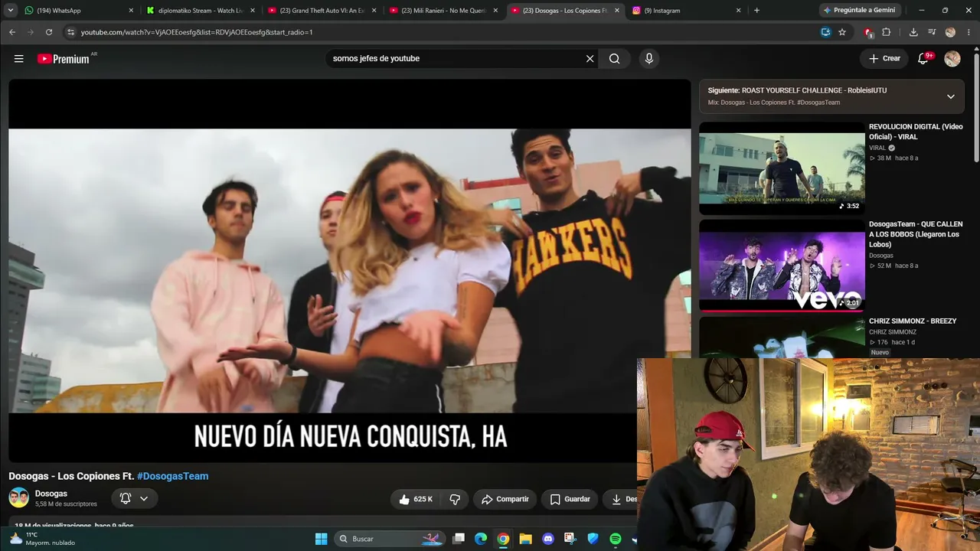This screenshot has height=551, width=980.
Task: Open the Dosogas channel avatar
Action: coord(18,498)
